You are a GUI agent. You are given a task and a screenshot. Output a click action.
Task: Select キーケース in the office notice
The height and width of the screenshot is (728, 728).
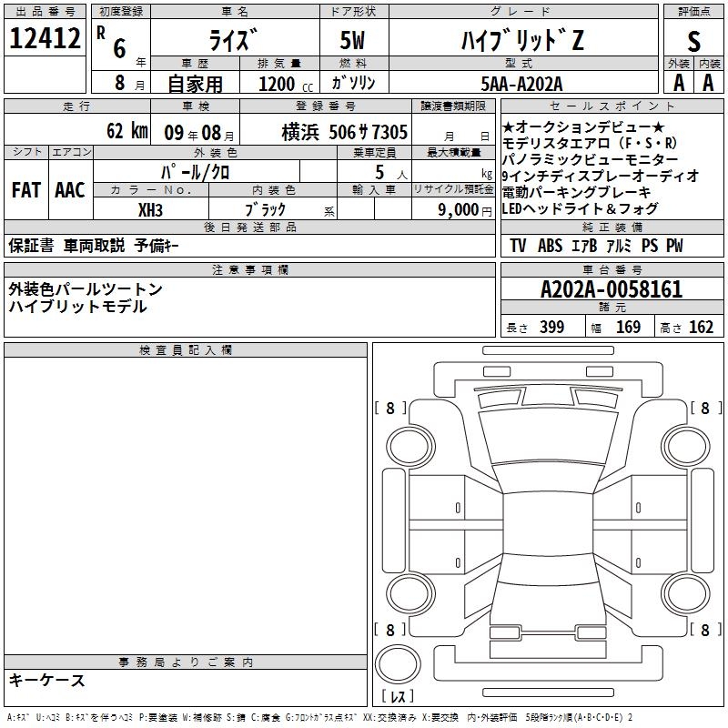(47, 681)
